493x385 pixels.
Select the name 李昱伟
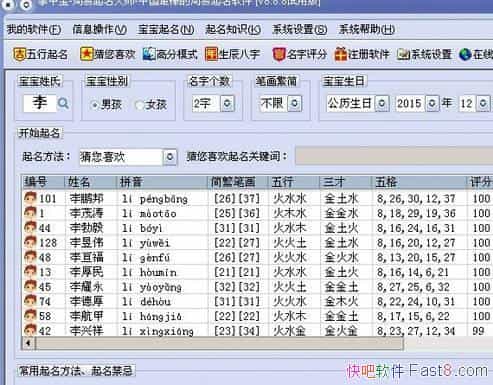(87, 243)
